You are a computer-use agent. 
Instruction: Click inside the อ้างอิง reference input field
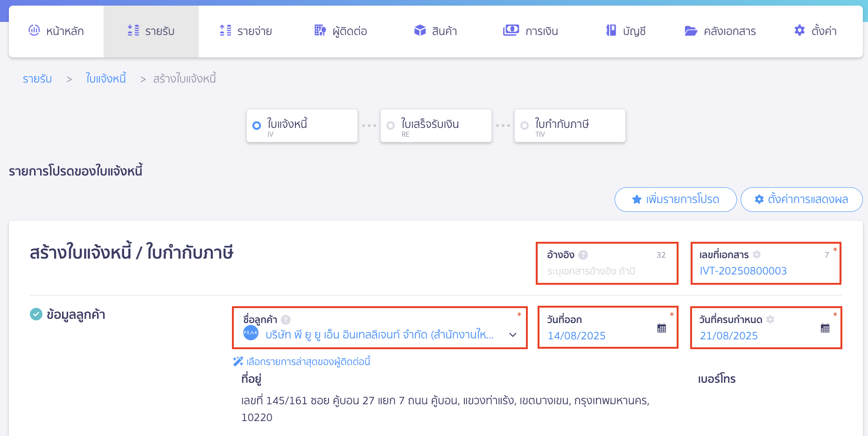coord(607,270)
